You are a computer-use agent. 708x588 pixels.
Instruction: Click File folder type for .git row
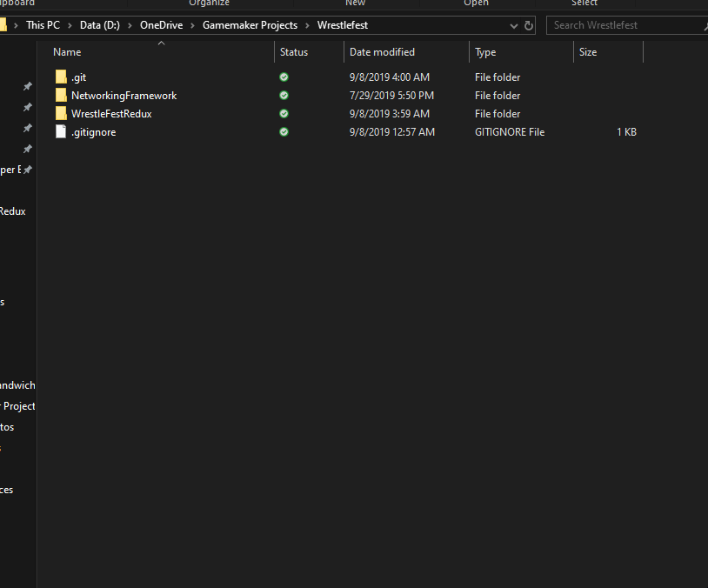click(498, 77)
